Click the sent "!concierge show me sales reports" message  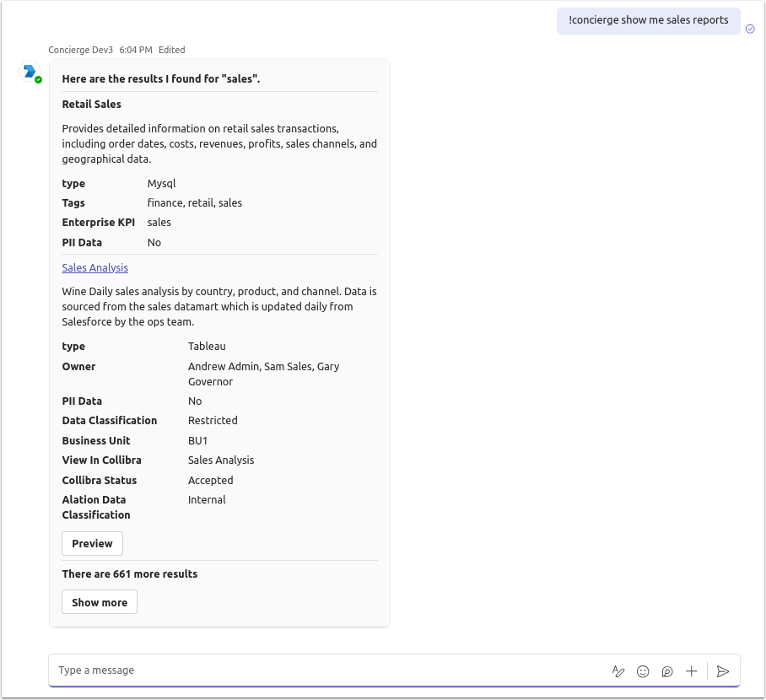648,20
